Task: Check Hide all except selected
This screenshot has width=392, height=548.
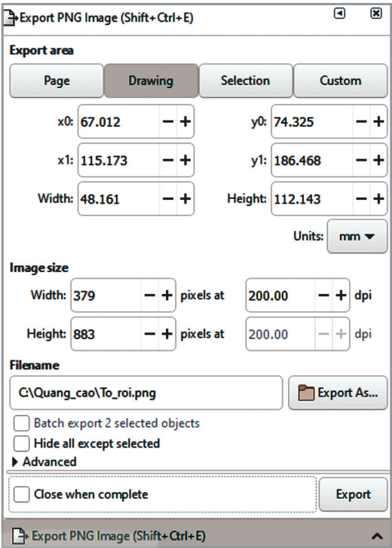Action: point(21,443)
